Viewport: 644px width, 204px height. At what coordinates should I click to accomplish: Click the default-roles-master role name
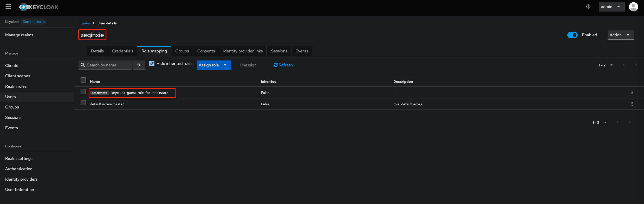pos(107,104)
